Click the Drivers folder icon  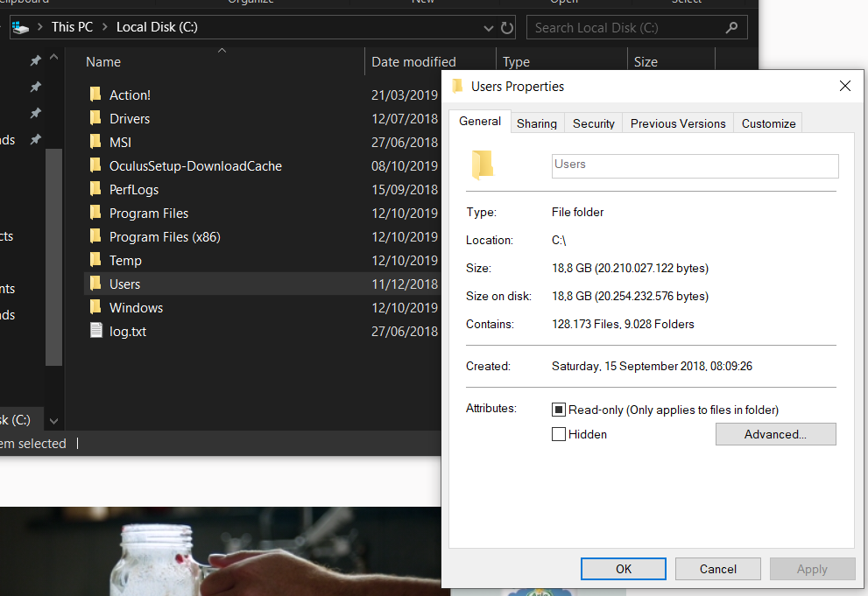(95, 118)
